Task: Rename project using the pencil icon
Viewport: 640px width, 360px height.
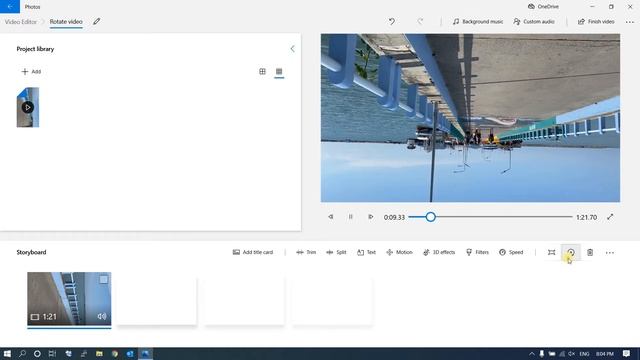Action: pos(96,22)
